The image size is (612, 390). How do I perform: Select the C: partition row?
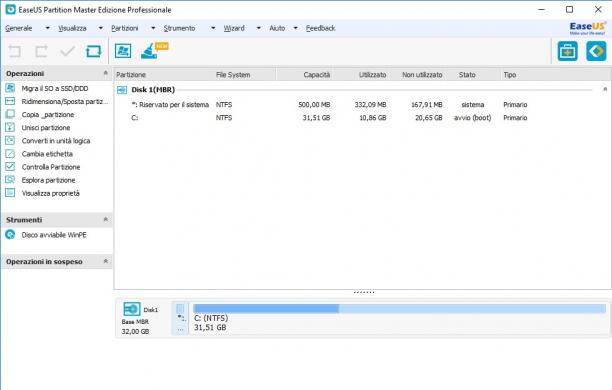click(x=361, y=118)
